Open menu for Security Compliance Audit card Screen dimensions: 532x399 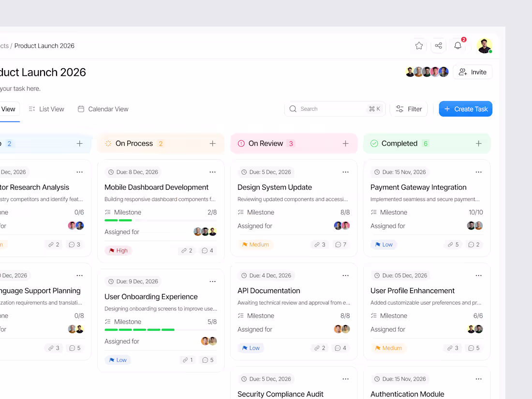click(346, 379)
